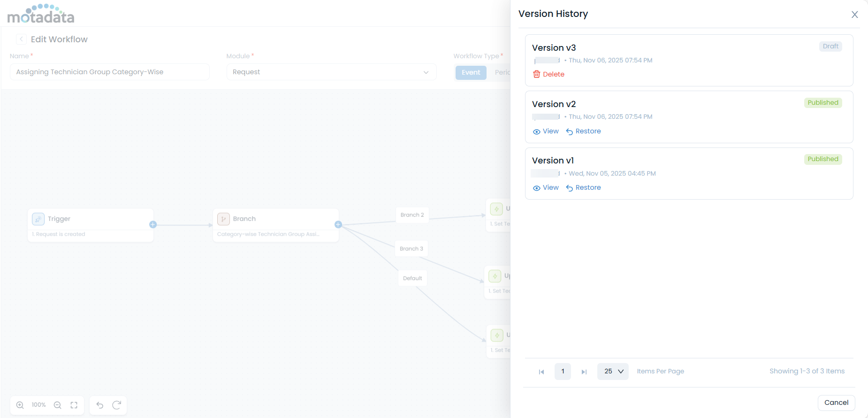Delete draft Version v3

[548, 74]
